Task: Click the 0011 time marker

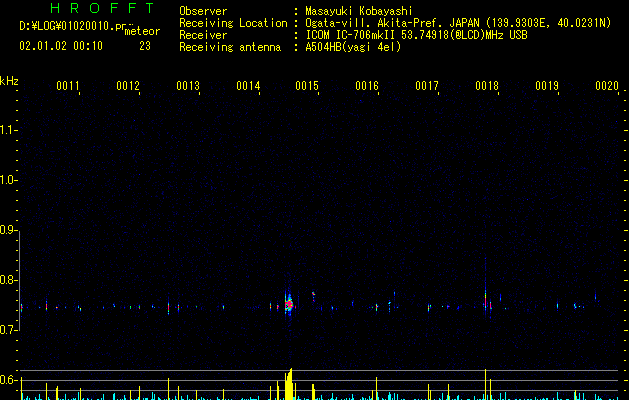Action: [x=68, y=86]
